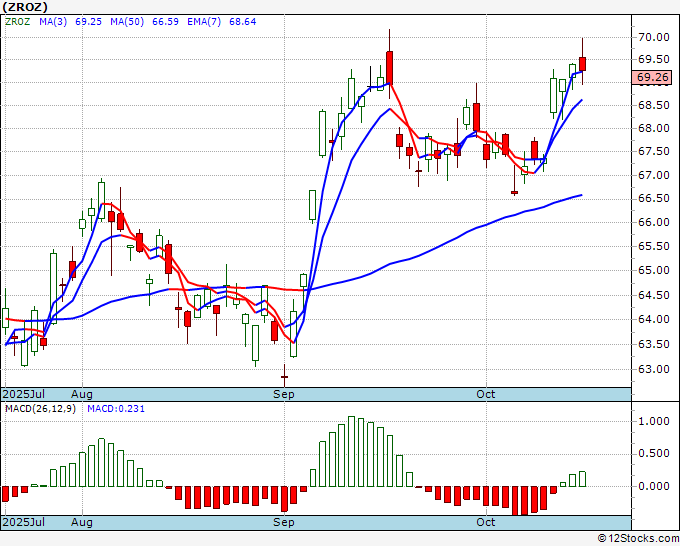Click Oct on price chart time axis

[485, 394]
